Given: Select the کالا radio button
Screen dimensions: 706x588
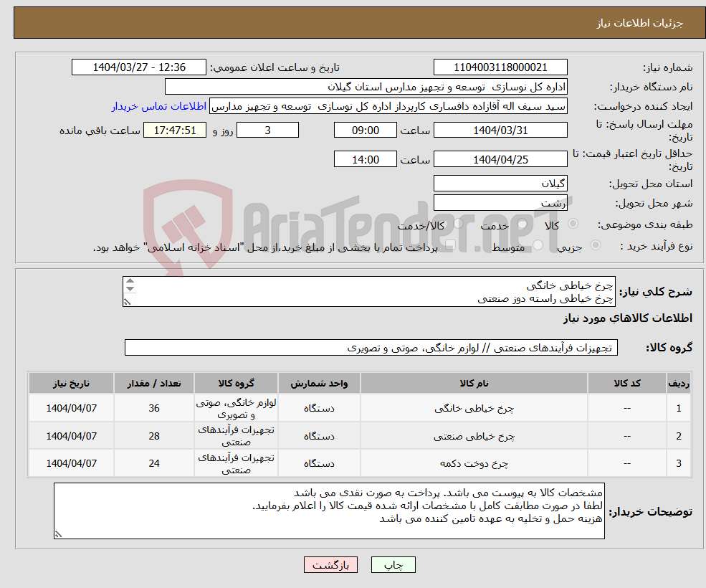Looking at the screenshot, I should (573, 224).
